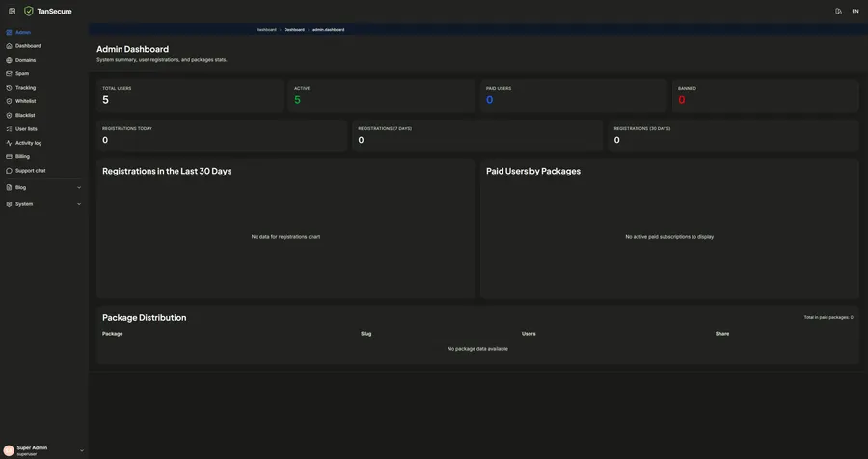This screenshot has height=459, width=868.
Task: Open Spam via the envelope icon
Action: coord(9,73)
